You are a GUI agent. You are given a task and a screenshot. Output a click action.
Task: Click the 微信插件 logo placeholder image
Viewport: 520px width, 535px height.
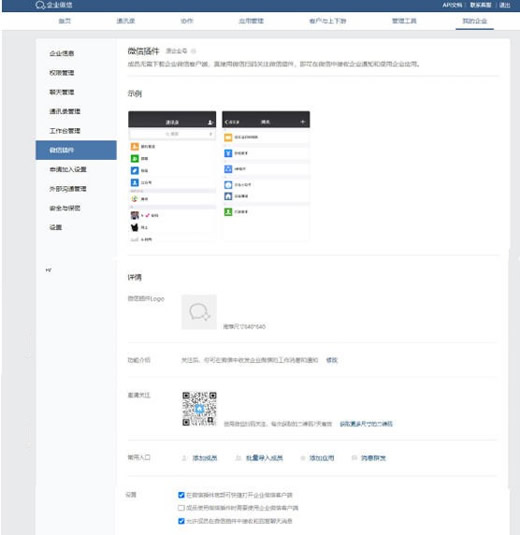tap(199, 312)
